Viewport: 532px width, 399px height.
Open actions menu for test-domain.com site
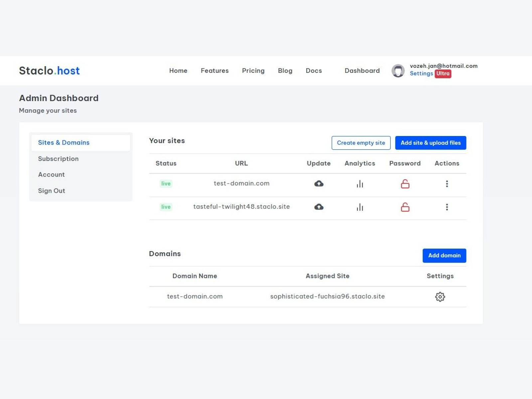[x=447, y=184]
